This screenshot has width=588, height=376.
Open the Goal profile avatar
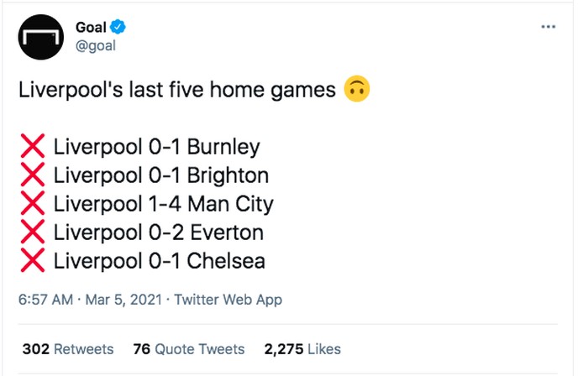[42, 37]
